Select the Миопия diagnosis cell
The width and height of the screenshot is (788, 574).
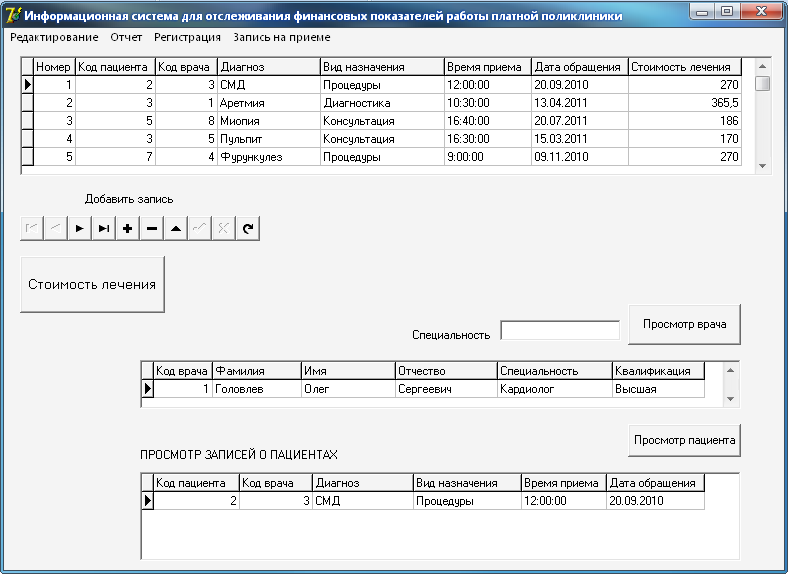point(269,121)
